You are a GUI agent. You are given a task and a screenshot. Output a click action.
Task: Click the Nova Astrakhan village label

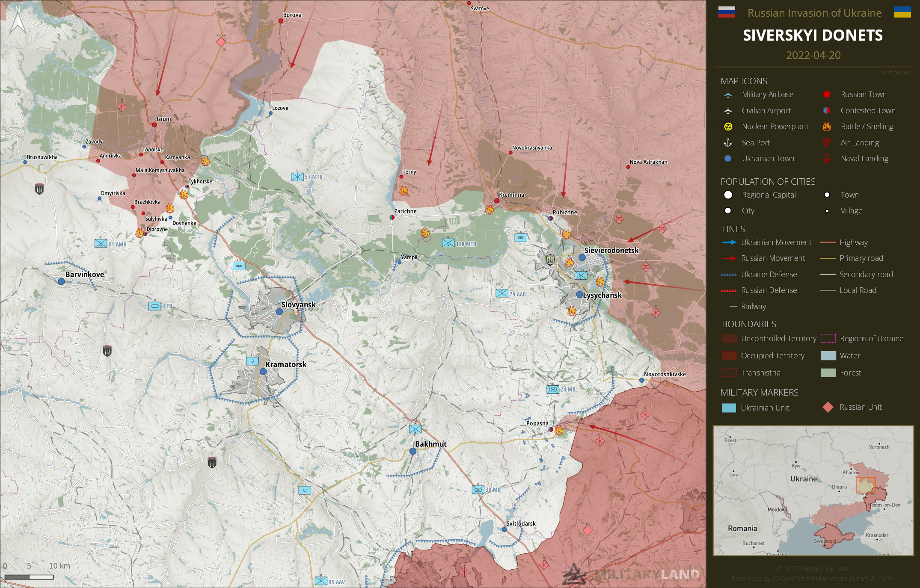648,162
